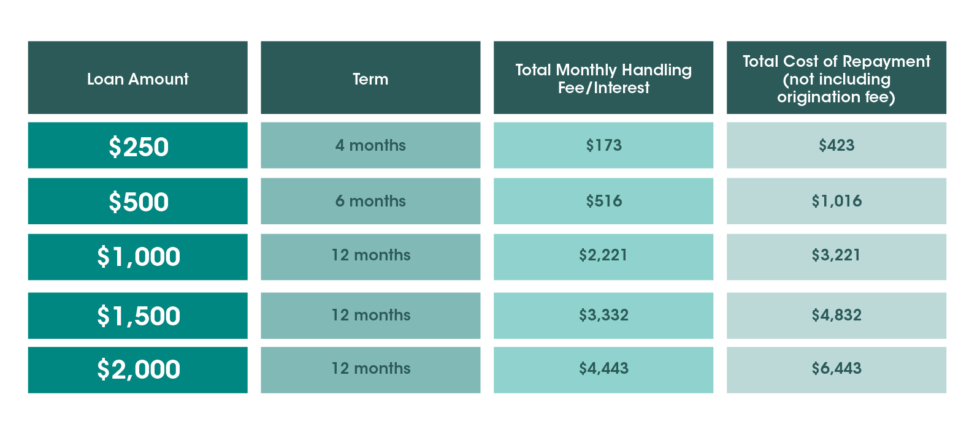Select the 12 months term for $1,000
980x424 pixels.
coord(370,257)
